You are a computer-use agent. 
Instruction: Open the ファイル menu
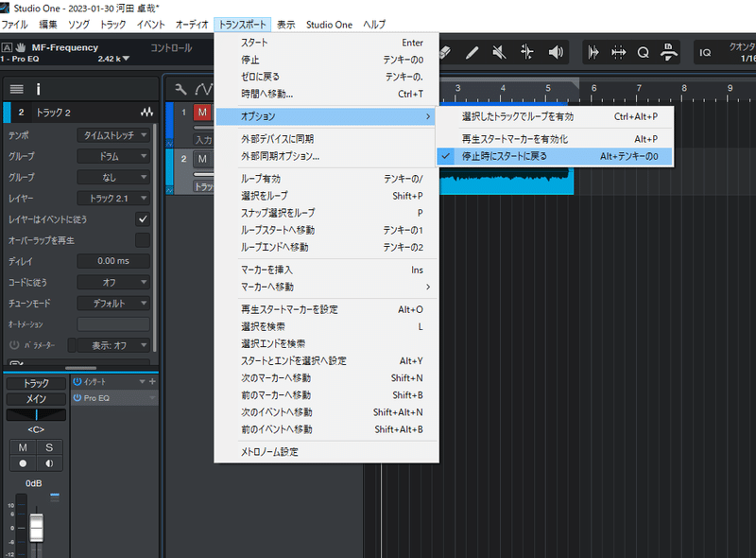click(x=14, y=25)
